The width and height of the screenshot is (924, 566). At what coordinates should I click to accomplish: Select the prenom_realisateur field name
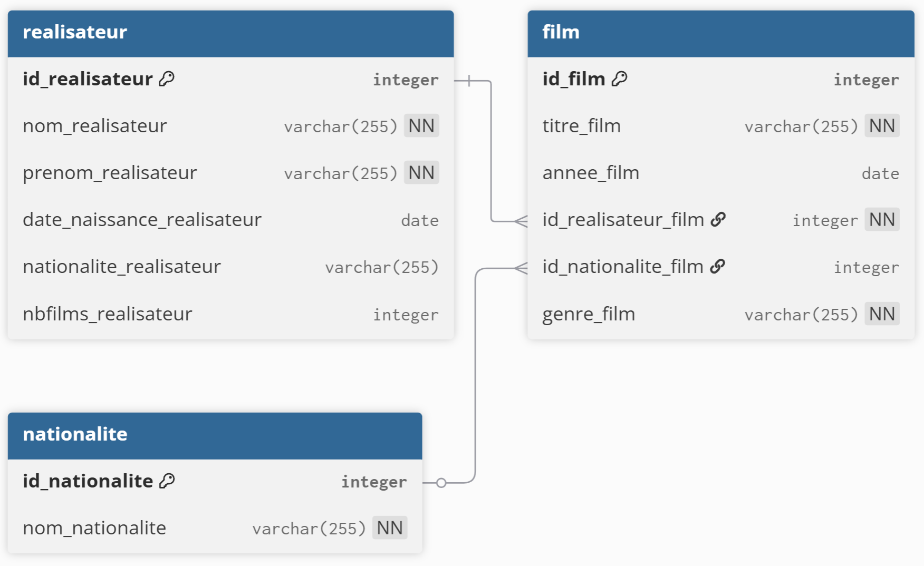[x=110, y=173]
